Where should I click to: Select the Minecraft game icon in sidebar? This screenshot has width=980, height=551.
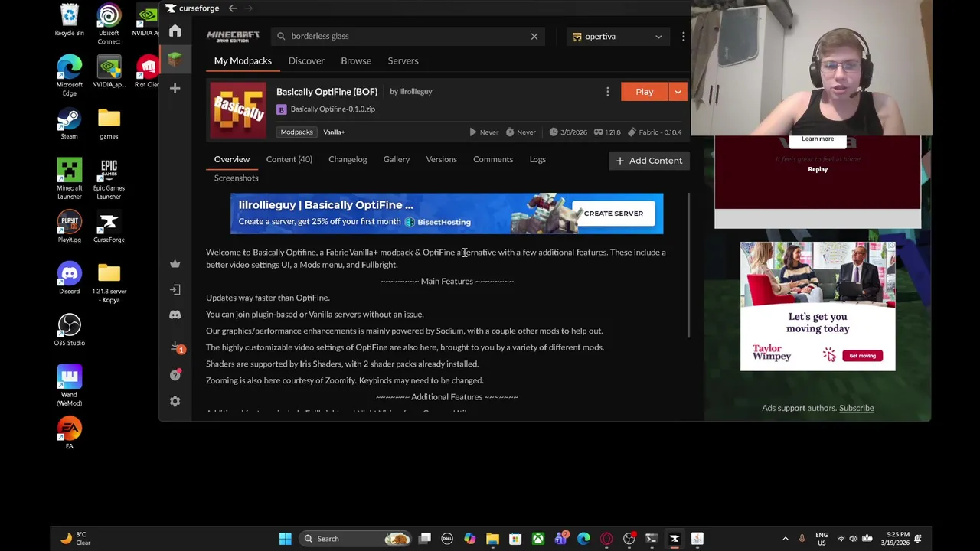(175, 60)
